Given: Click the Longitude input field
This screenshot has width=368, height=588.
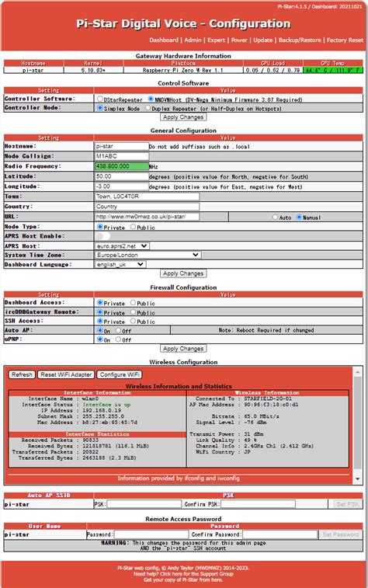Looking at the screenshot, I should click(x=122, y=186).
